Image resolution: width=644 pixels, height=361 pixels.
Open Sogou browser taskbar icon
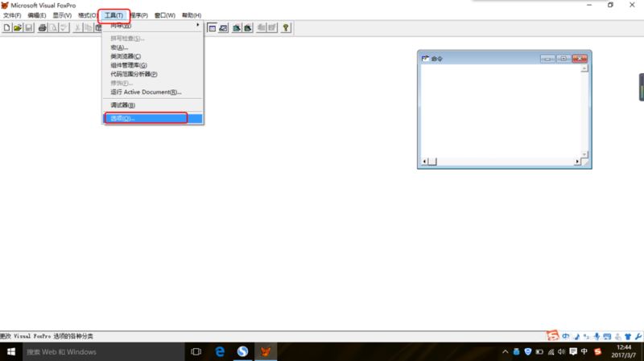(x=242, y=351)
